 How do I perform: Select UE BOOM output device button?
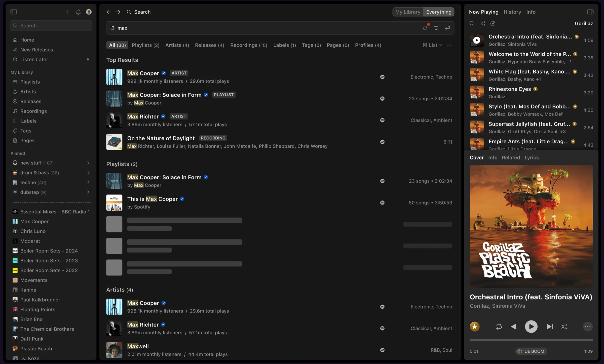531,351
